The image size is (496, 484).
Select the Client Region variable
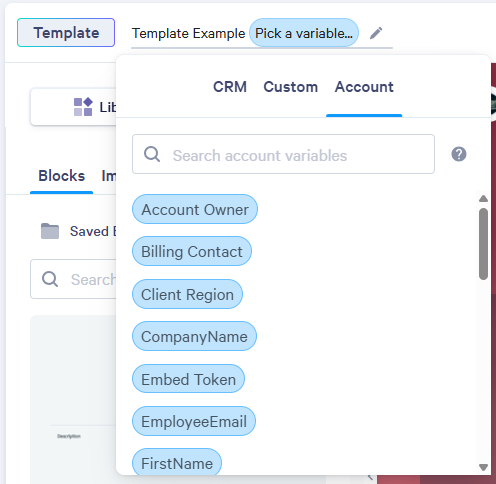tap(187, 294)
